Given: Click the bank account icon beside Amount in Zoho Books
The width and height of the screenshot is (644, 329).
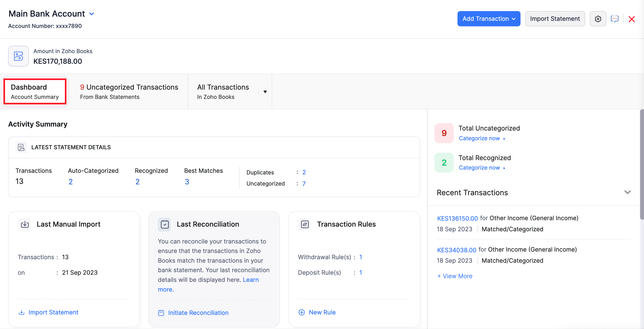Looking at the screenshot, I should coord(18,56).
